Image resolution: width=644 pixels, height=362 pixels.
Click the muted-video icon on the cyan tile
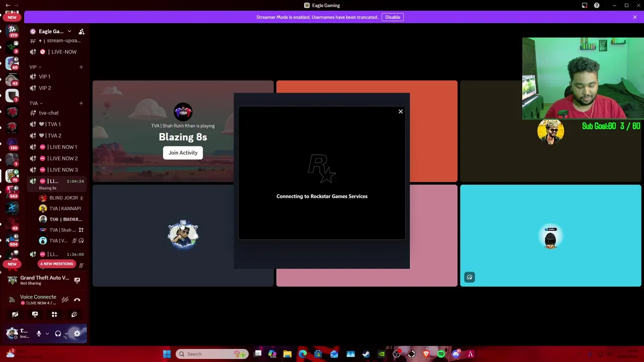click(469, 277)
